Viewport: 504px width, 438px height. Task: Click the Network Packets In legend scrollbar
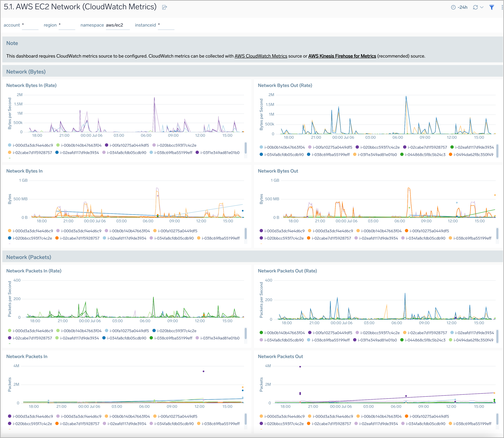pyautogui.click(x=246, y=419)
